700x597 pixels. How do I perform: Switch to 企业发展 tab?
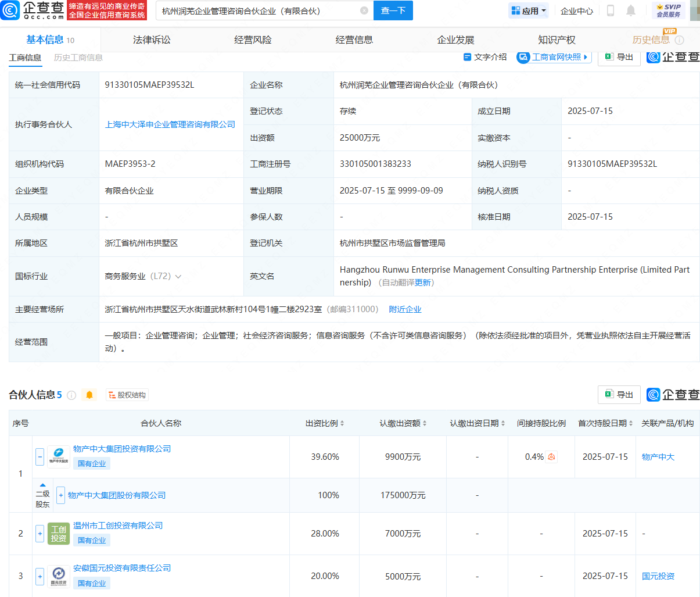[455, 40]
